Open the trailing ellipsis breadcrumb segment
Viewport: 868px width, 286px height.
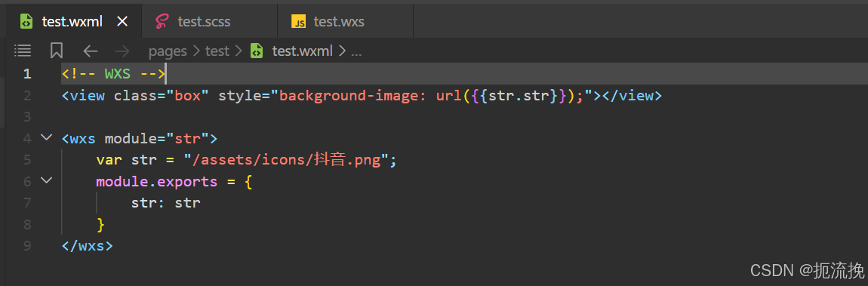click(x=356, y=53)
